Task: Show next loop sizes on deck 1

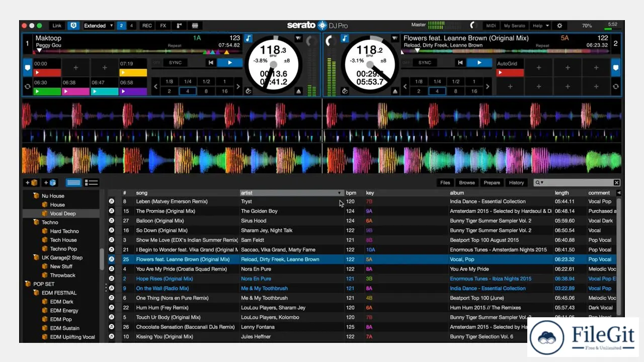Action: 238,86
